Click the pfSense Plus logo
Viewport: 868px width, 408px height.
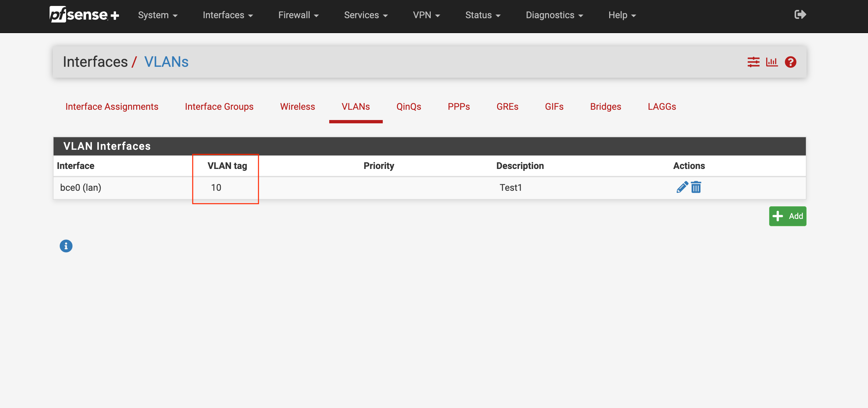click(84, 15)
